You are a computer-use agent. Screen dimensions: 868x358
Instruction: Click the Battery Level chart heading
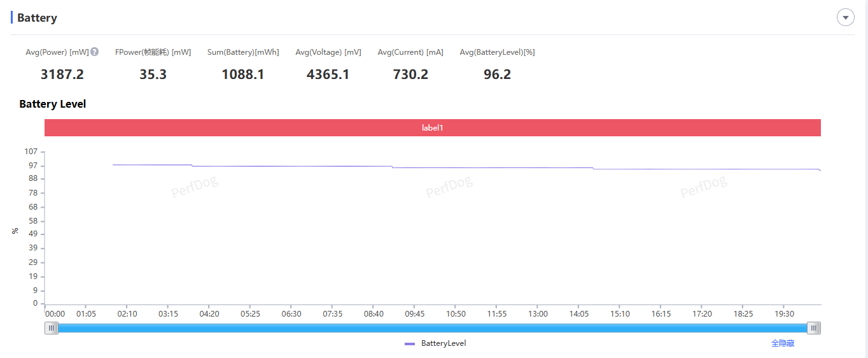point(53,104)
